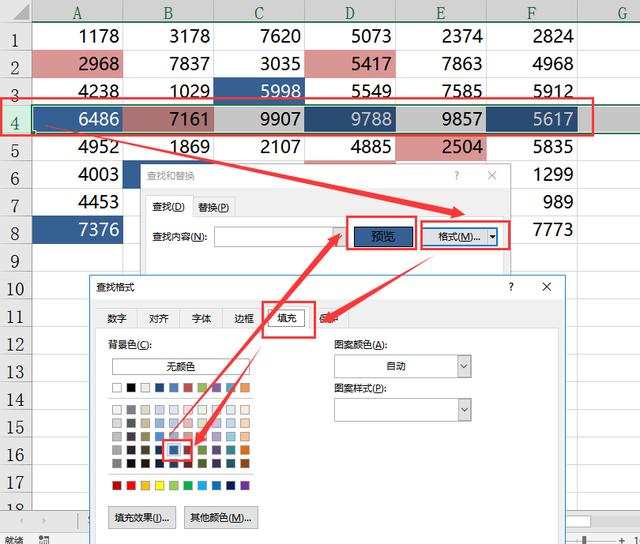The height and width of the screenshot is (544, 640).
Task: Close the 查找格式 dialog
Action: (x=547, y=287)
